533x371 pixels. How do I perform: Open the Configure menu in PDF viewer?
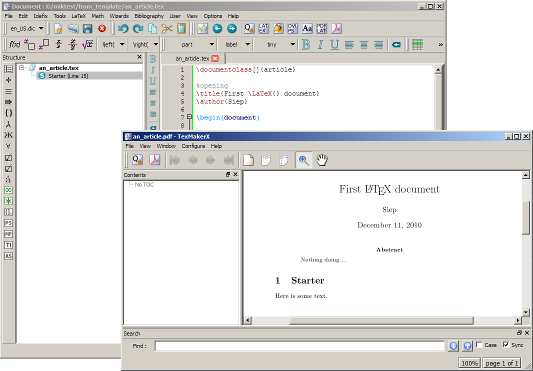pyautogui.click(x=193, y=146)
